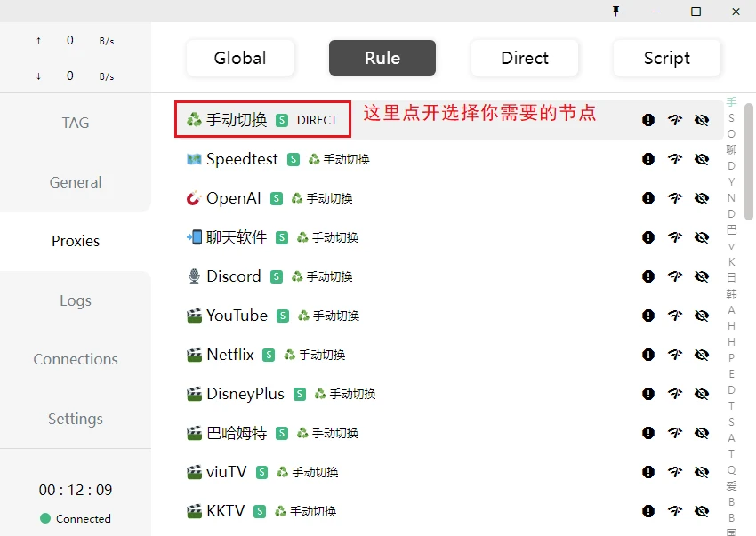Show info for YouTube group

[x=648, y=316]
